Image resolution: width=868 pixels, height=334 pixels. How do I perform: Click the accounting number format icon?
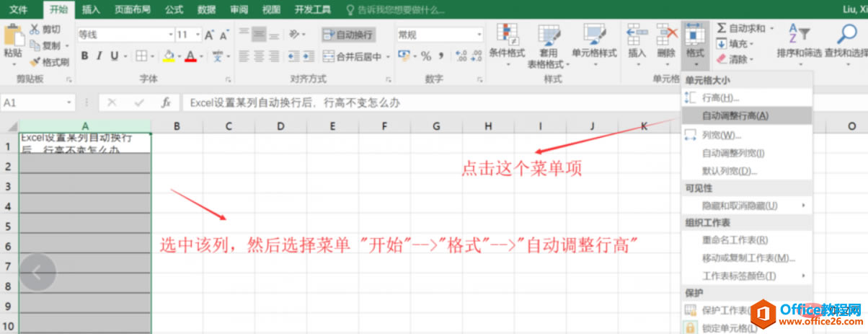[x=404, y=56]
